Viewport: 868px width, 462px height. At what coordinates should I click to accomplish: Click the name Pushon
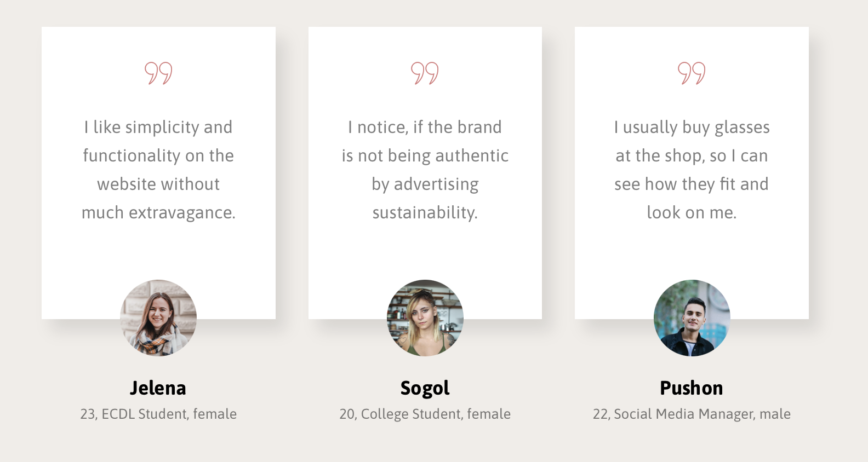692,388
